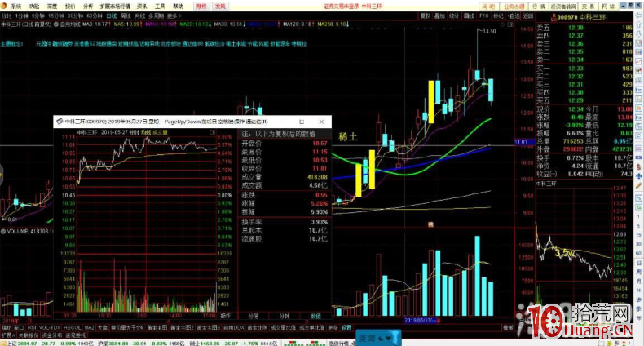
Task: Click the round icon beside 自用均线
Action: click(57, 24)
